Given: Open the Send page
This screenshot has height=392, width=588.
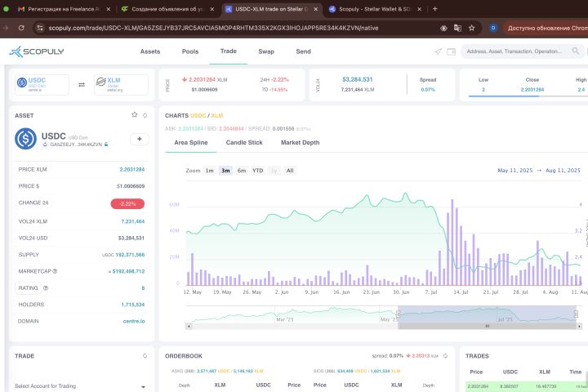Looking at the screenshot, I should point(303,51).
